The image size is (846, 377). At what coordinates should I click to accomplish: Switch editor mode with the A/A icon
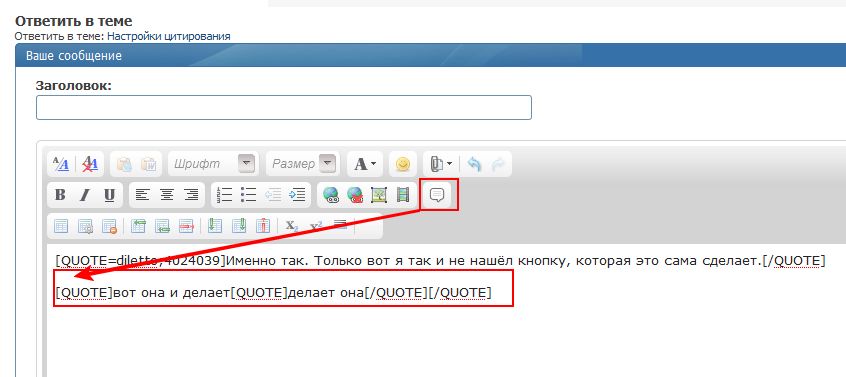pyautogui.click(x=62, y=164)
